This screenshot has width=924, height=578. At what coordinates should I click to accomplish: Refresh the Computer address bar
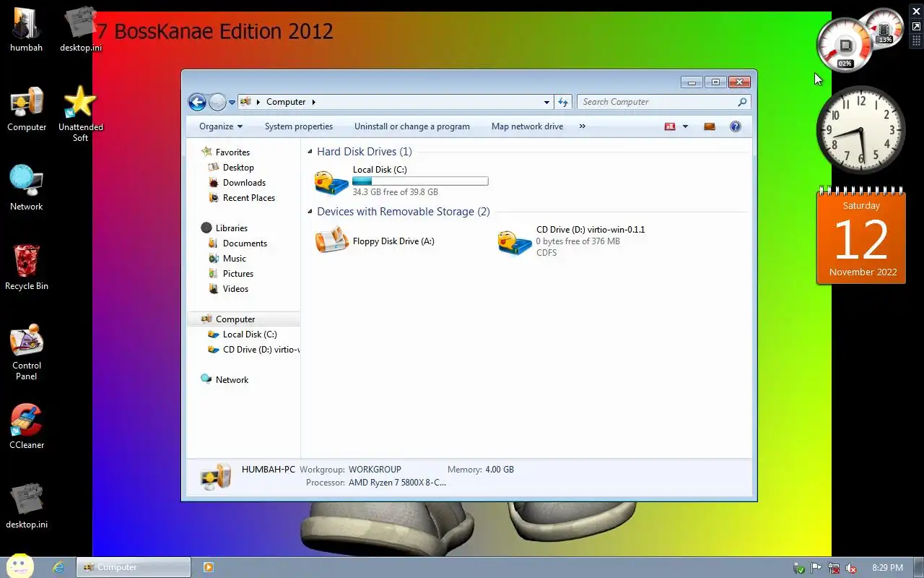563,102
